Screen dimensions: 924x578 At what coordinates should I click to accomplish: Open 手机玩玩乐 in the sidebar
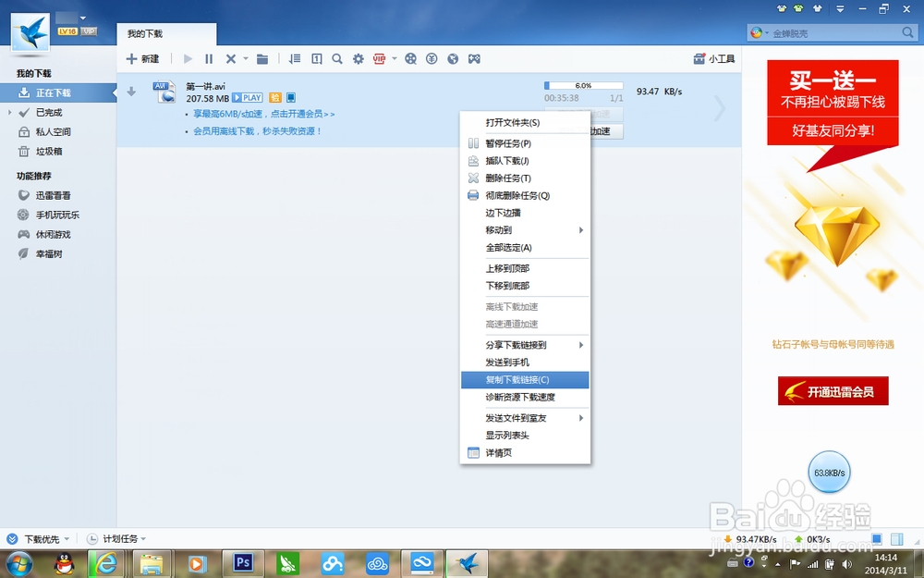[58, 215]
